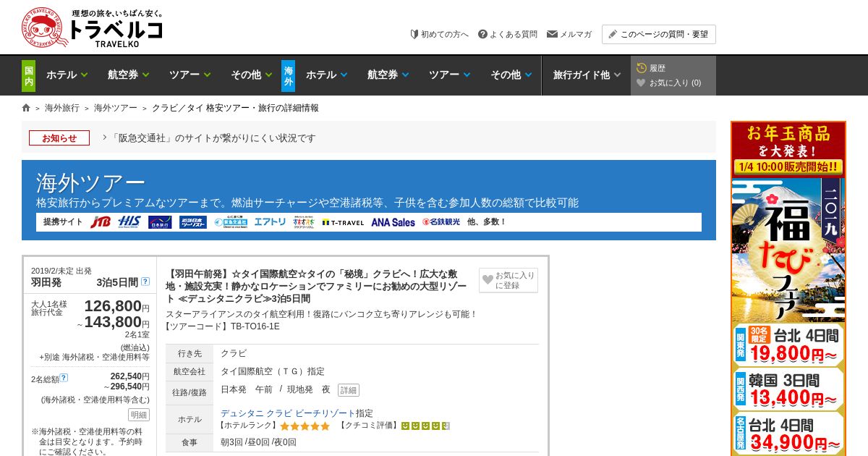Expand overseas ツアー menu

tap(449, 75)
